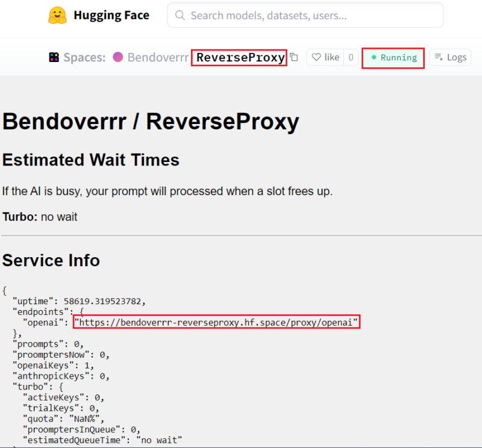Click the Hugging Face wordmark text
Viewport: 482px width, 448px height.
click(111, 15)
